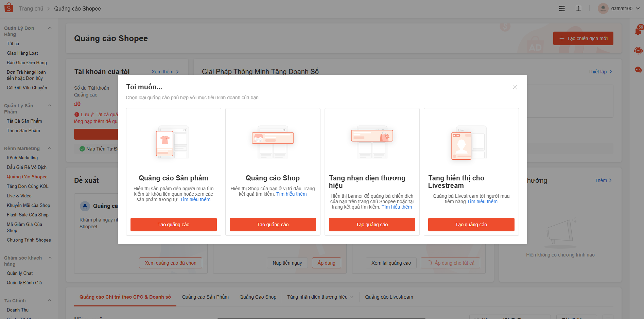
Task: Collapse the Quản Lý Đơn Hàng section
Action: 50,28
